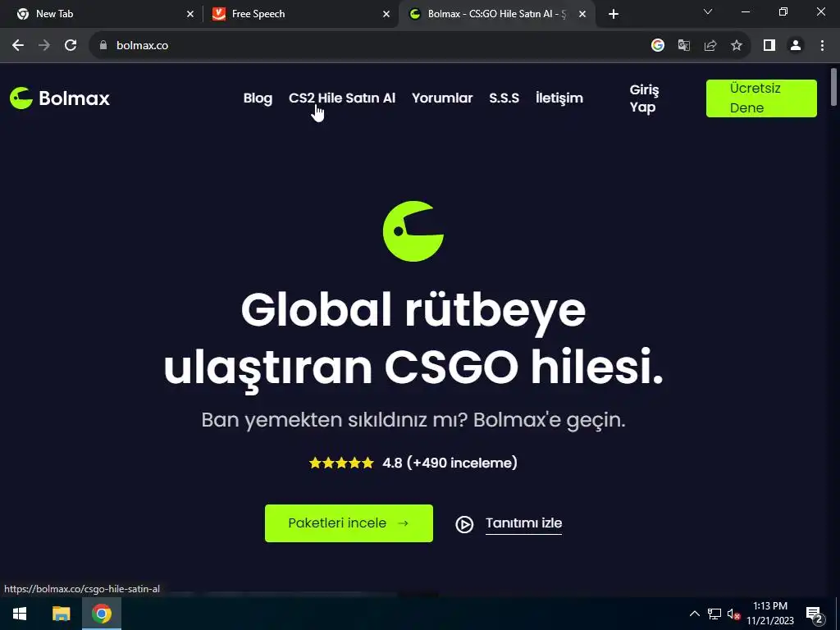Click the Bolmax logo in the header
Image resolution: width=840 pixels, height=630 pixels.
pos(59,98)
